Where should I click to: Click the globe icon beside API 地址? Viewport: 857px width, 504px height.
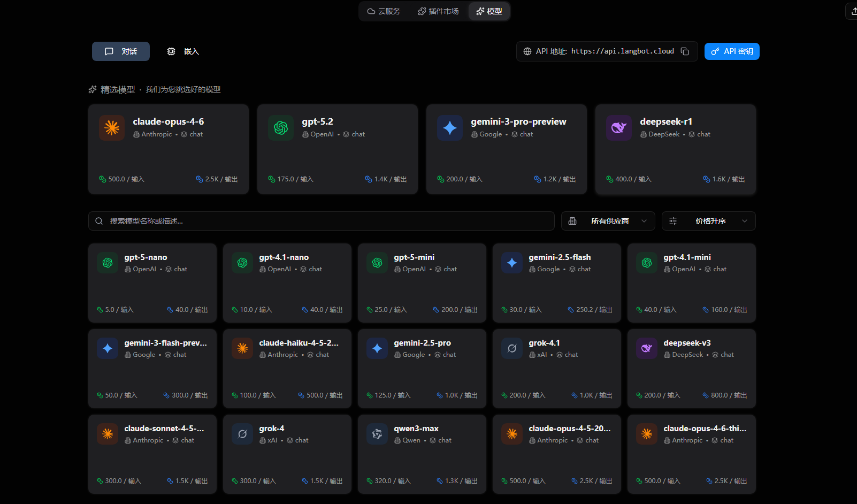point(527,51)
